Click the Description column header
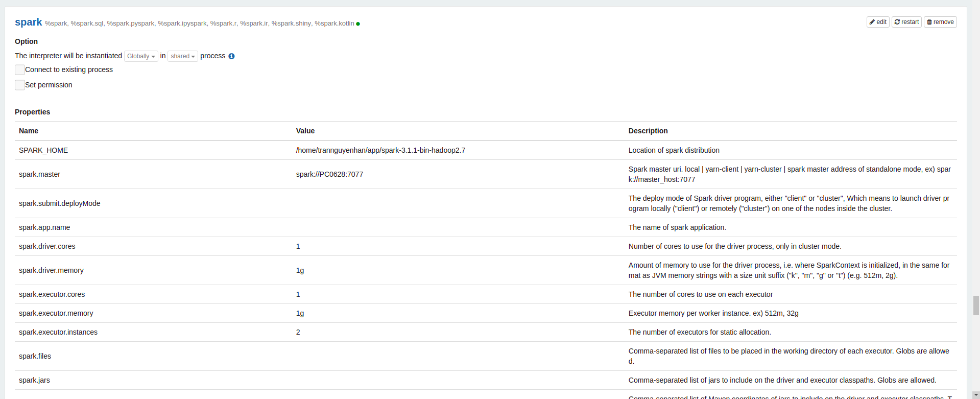 click(648, 131)
